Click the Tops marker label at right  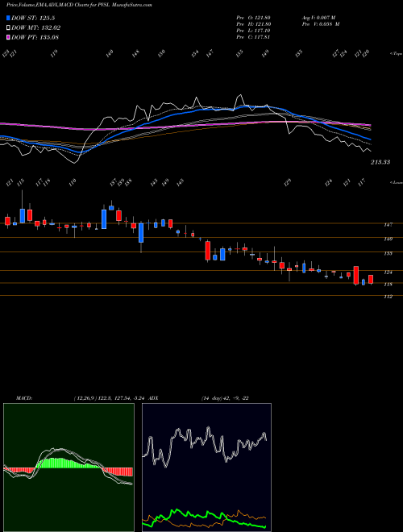396,54
